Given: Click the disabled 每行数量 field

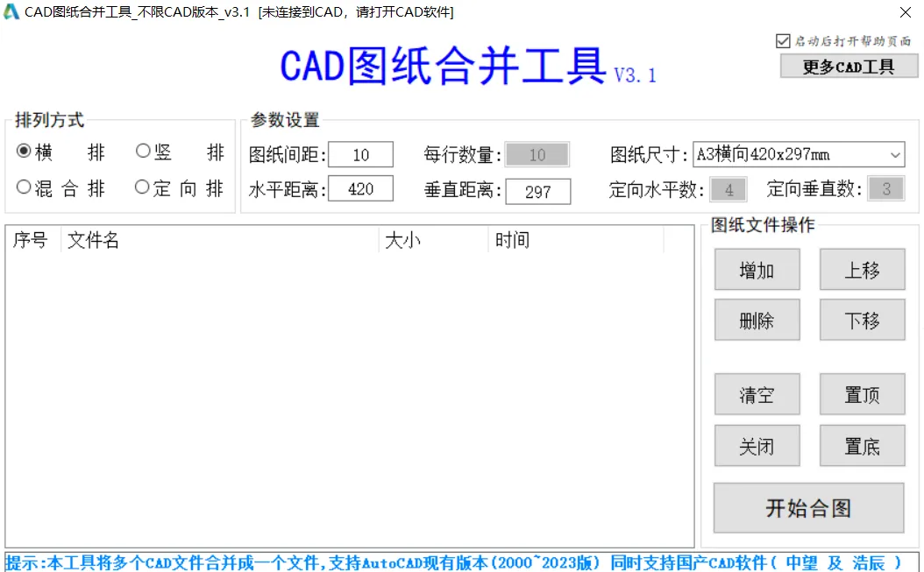Looking at the screenshot, I should pyautogui.click(x=537, y=154).
